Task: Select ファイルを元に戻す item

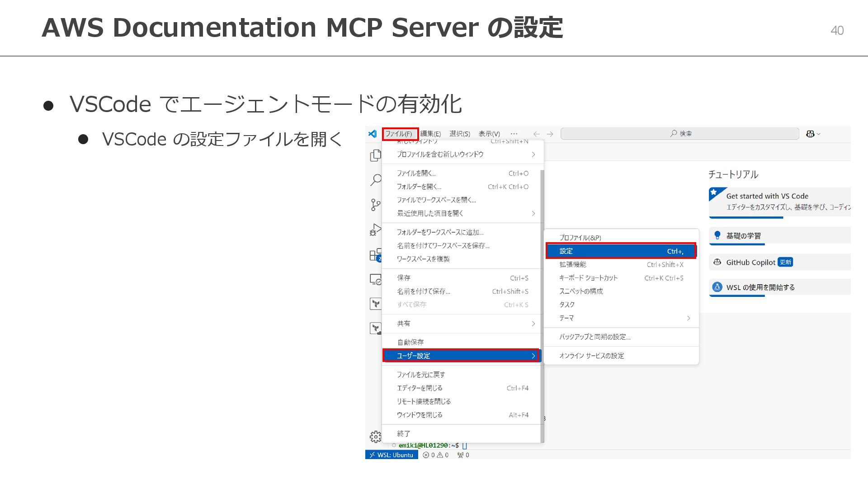Action: point(462,375)
